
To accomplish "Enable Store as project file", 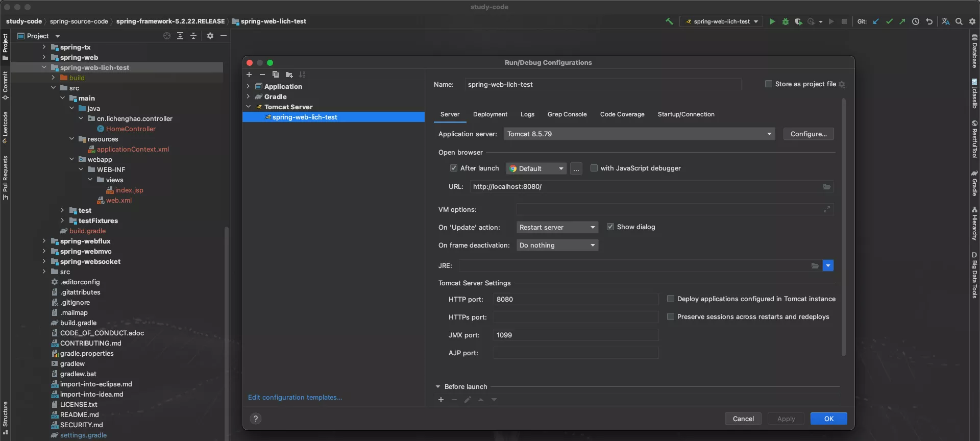I will 769,84.
